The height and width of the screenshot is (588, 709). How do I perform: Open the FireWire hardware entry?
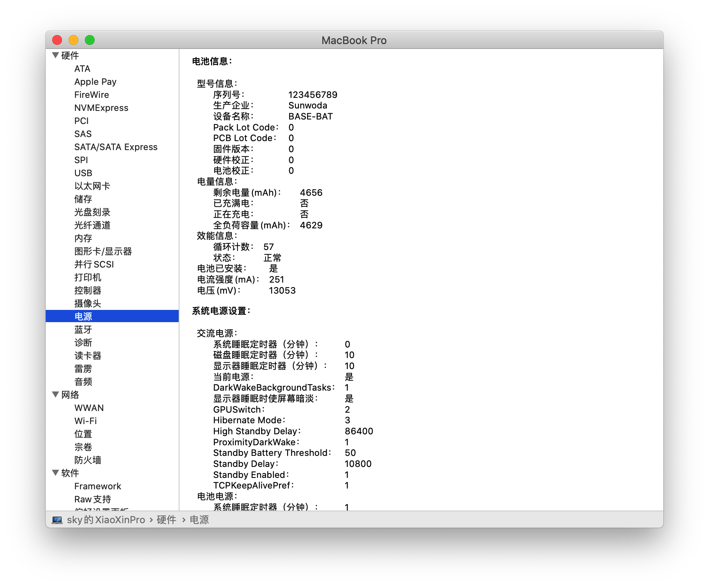92,95
